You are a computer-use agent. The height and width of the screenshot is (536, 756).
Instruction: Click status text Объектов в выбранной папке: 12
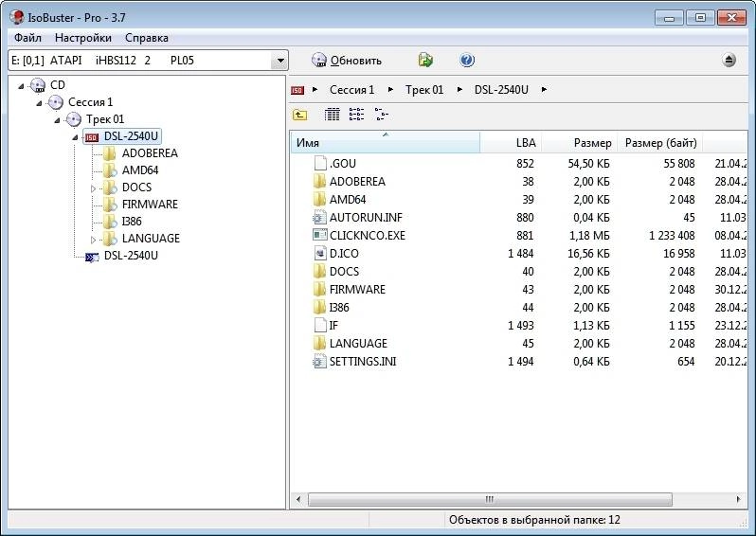(534, 520)
